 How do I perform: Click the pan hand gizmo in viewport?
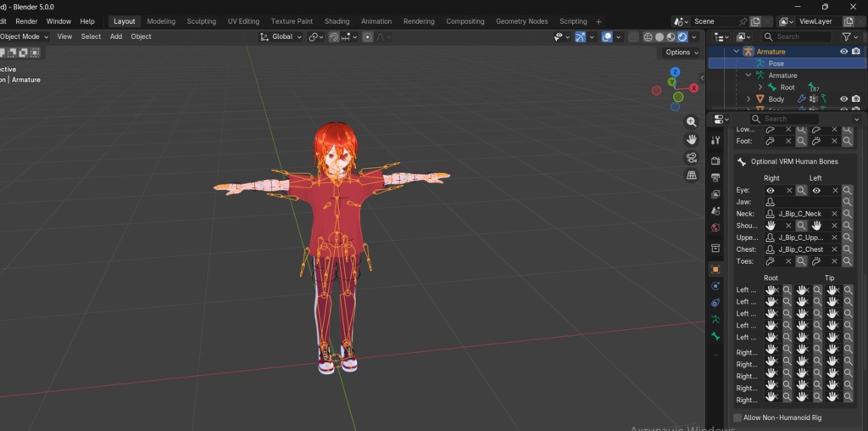pyautogui.click(x=692, y=140)
